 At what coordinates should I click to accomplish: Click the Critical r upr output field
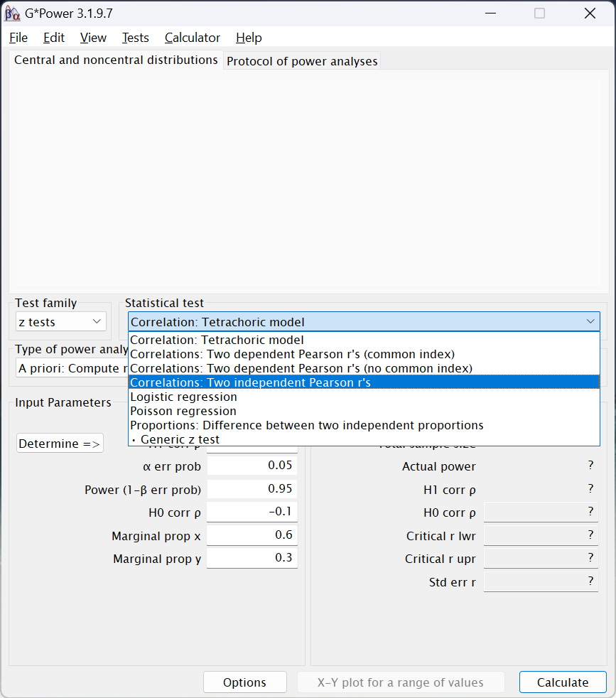tap(541, 558)
